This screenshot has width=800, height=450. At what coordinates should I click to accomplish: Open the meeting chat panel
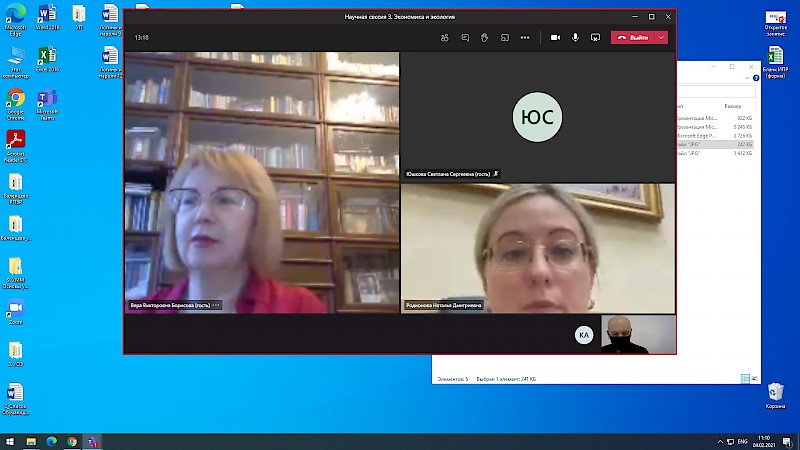[465, 37]
